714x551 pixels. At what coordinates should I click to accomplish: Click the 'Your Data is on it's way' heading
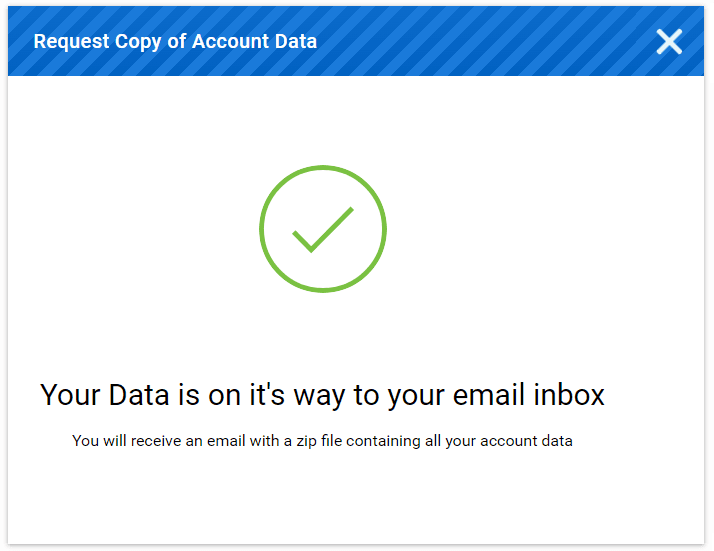[x=322, y=394]
